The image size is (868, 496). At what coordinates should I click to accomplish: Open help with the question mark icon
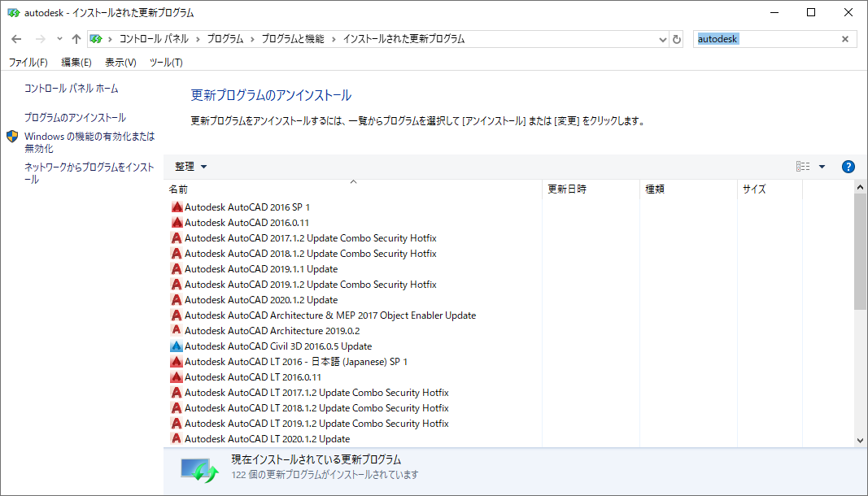click(x=848, y=167)
